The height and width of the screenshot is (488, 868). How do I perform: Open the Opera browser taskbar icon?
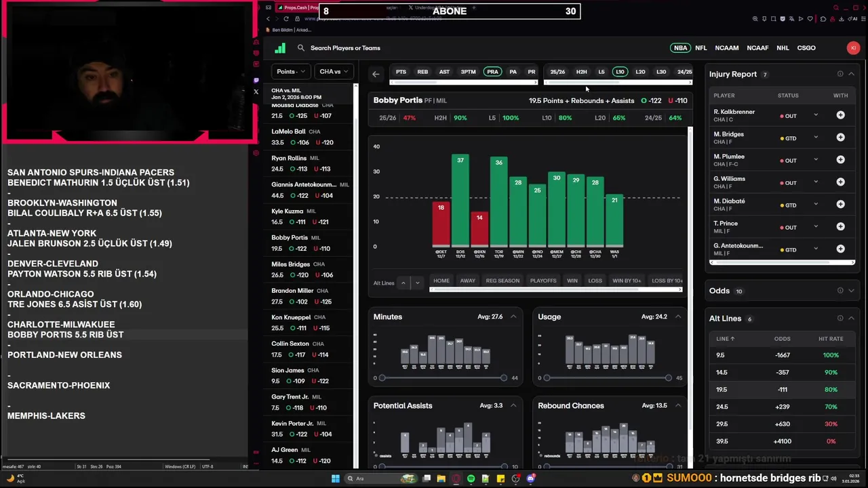click(456, 479)
